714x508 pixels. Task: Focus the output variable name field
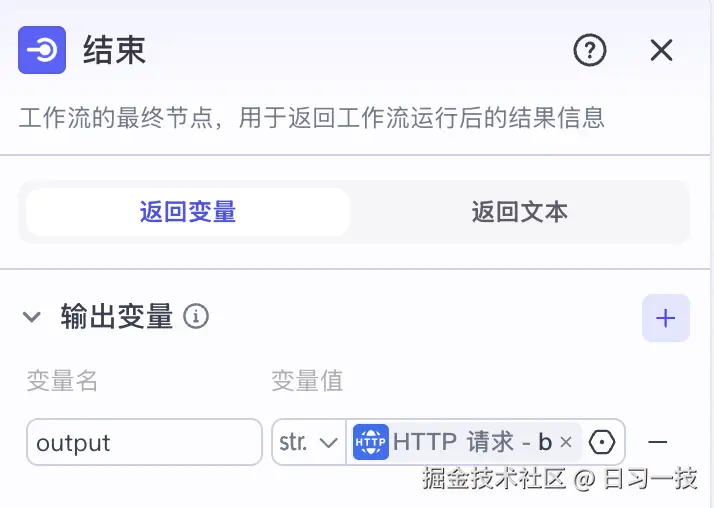pos(144,442)
